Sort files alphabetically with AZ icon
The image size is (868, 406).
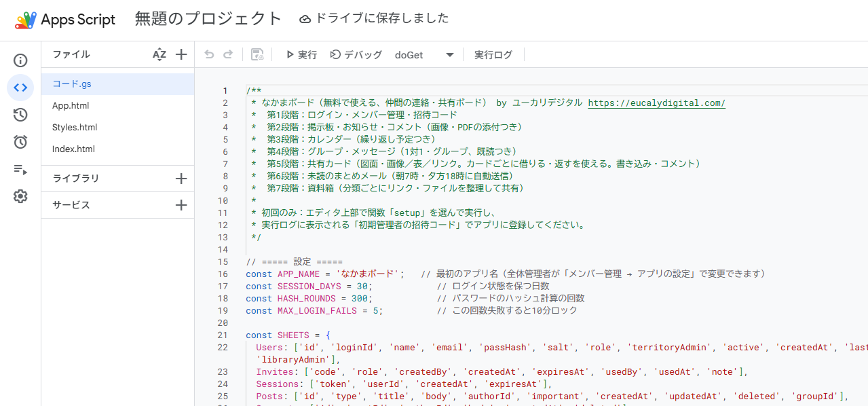tap(159, 55)
